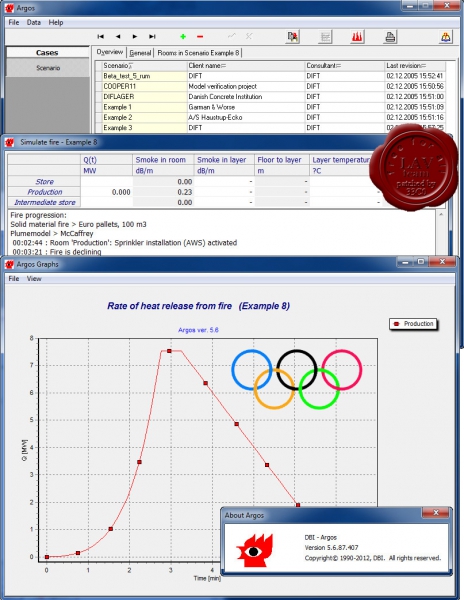Click the greyed post-edit checkmark icon
This screenshot has width=464, height=600.
[232, 36]
